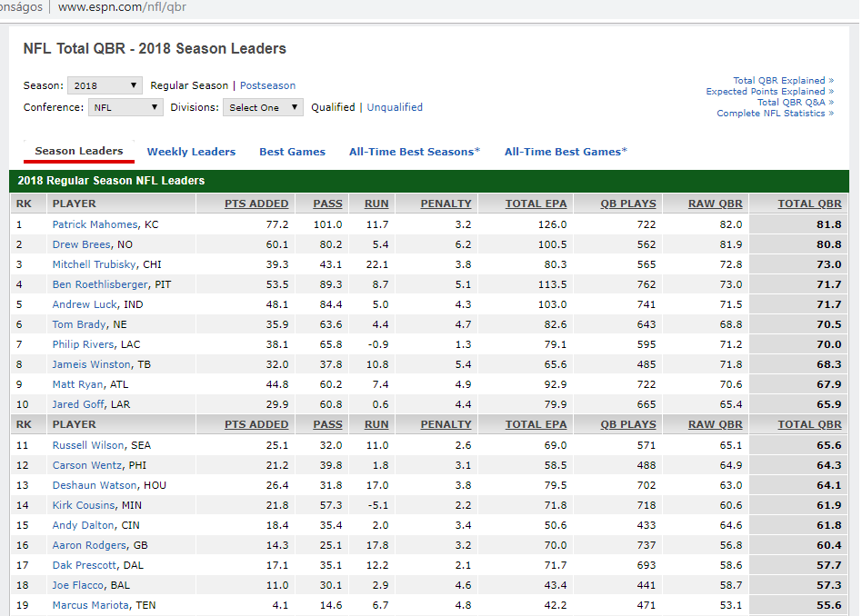
Task: Open the Conference NFL dropdown
Action: [125, 107]
